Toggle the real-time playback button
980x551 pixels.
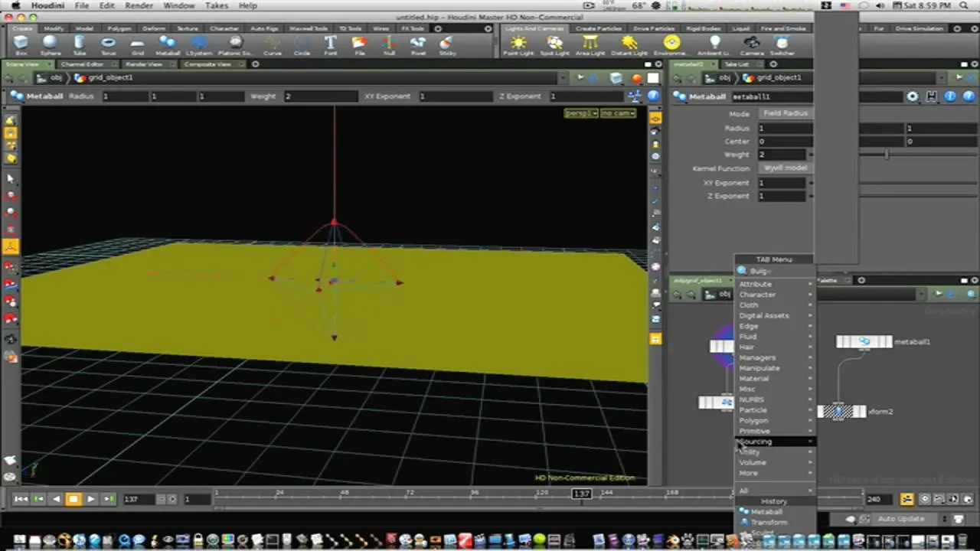point(907,499)
